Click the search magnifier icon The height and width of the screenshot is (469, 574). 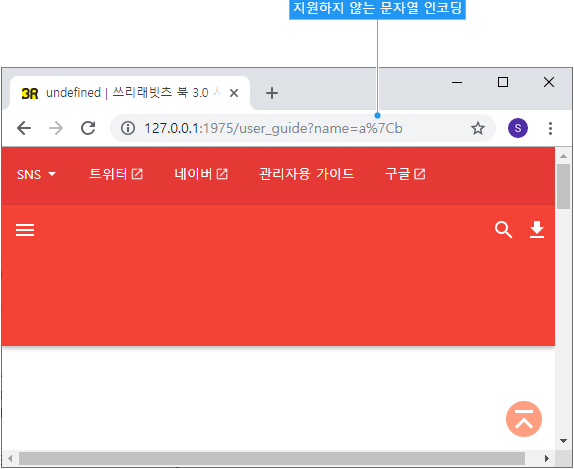click(x=503, y=230)
